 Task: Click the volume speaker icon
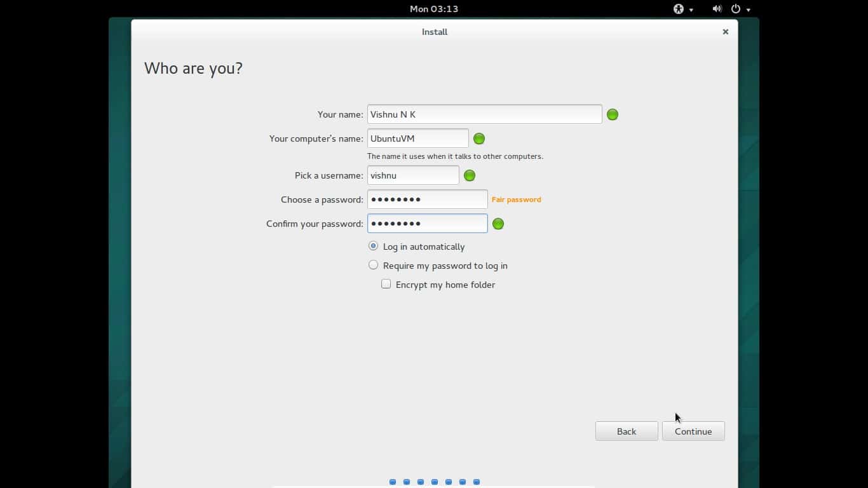[717, 9]
